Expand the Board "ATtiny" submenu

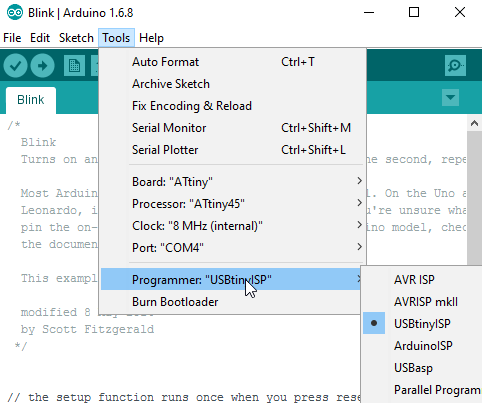coord(232,182)
